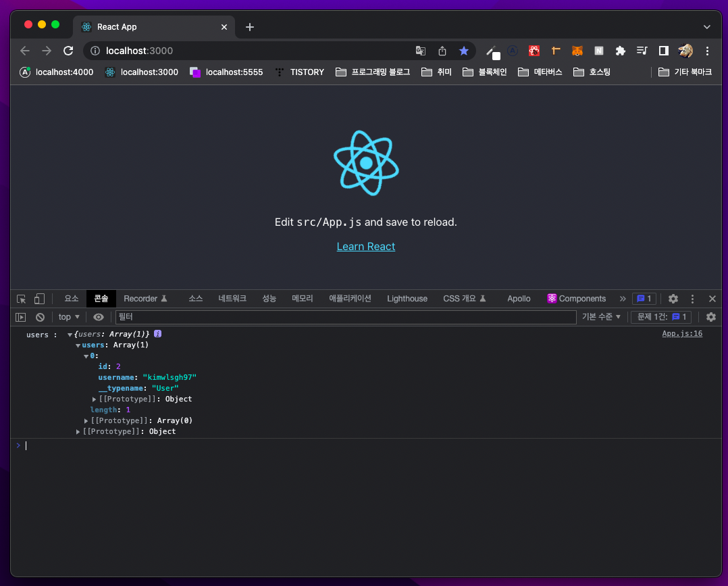This screenshot has height=586, width=728.
Task: Open 문제 1건 issues button
Action: coord(661,317)
